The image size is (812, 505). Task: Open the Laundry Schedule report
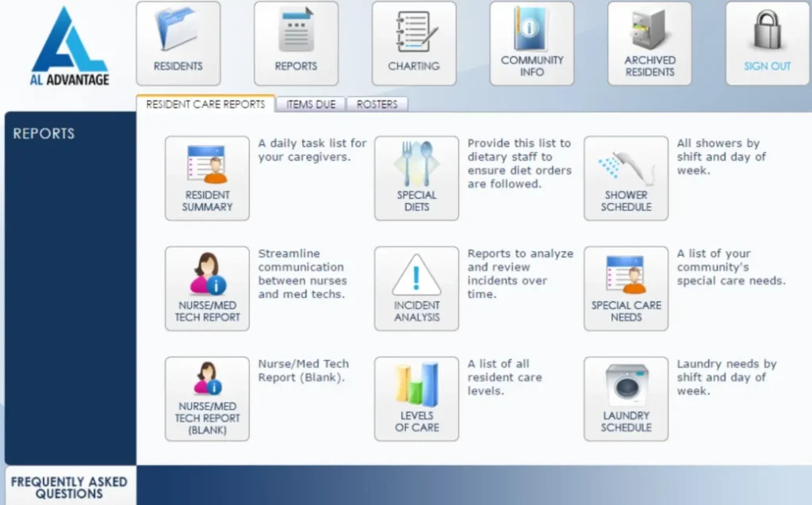(x=626, y=398)
